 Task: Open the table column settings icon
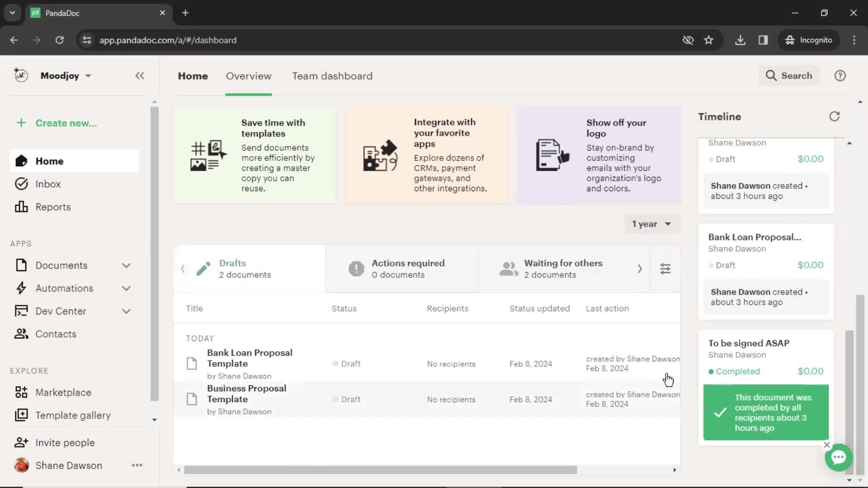click(665, 269)
